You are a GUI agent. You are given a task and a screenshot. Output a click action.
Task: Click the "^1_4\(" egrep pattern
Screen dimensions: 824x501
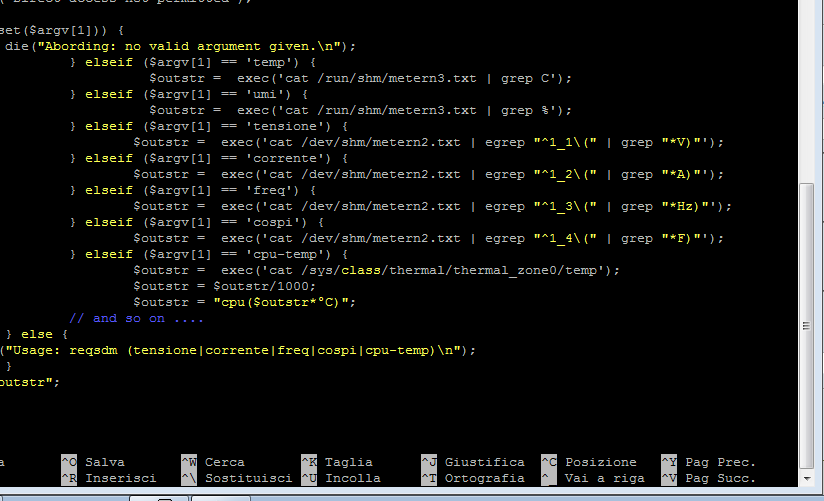pyautogui.click(x=565, y=239)
